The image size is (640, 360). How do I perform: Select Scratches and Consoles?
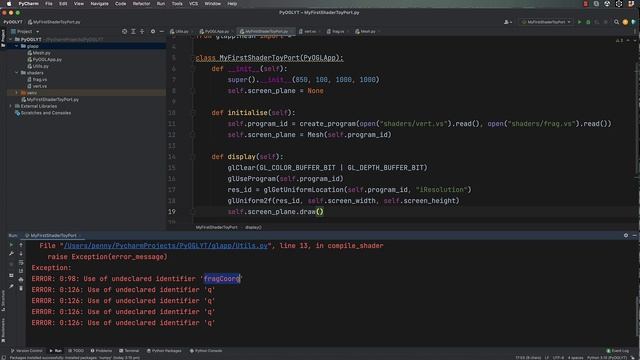(45, 113)
